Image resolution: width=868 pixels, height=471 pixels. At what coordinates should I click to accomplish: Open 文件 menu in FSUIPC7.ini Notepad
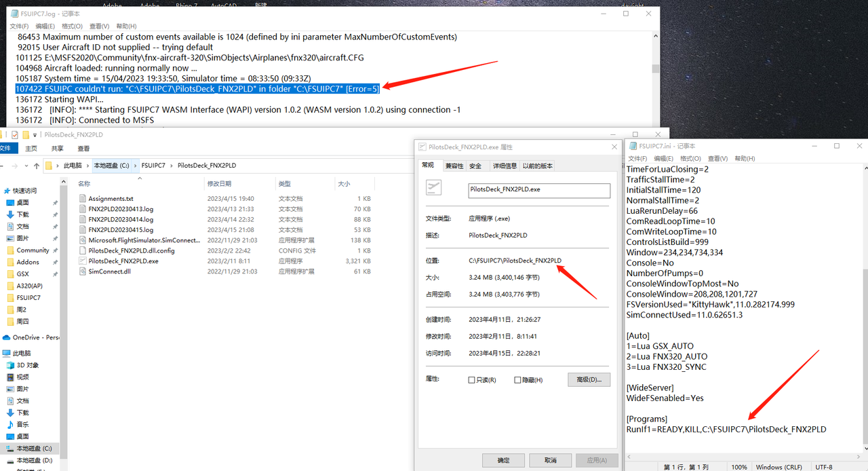(637, 158)
